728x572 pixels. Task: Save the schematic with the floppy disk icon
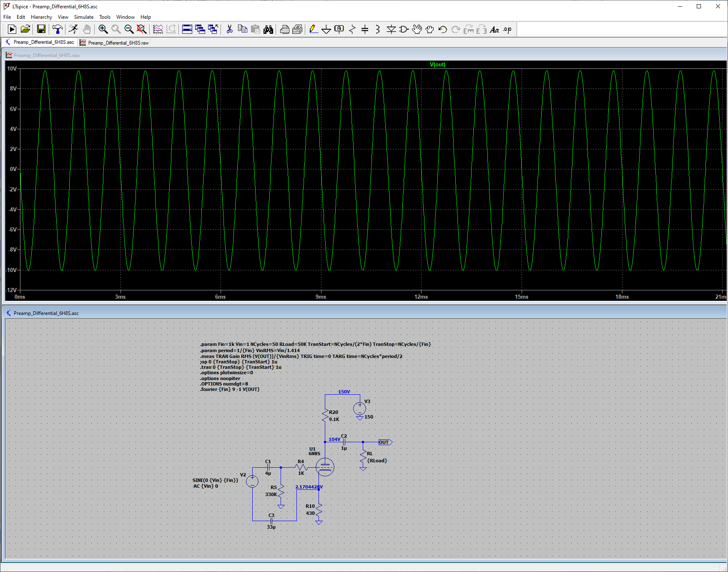click(x=41, y=29)
